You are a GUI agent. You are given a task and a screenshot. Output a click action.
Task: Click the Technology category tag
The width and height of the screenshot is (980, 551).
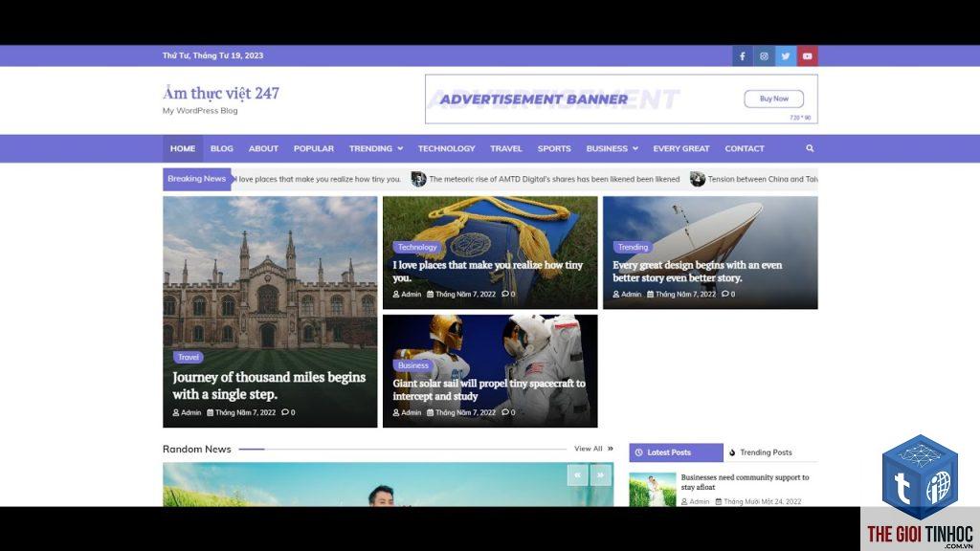(x=417, y=248)
